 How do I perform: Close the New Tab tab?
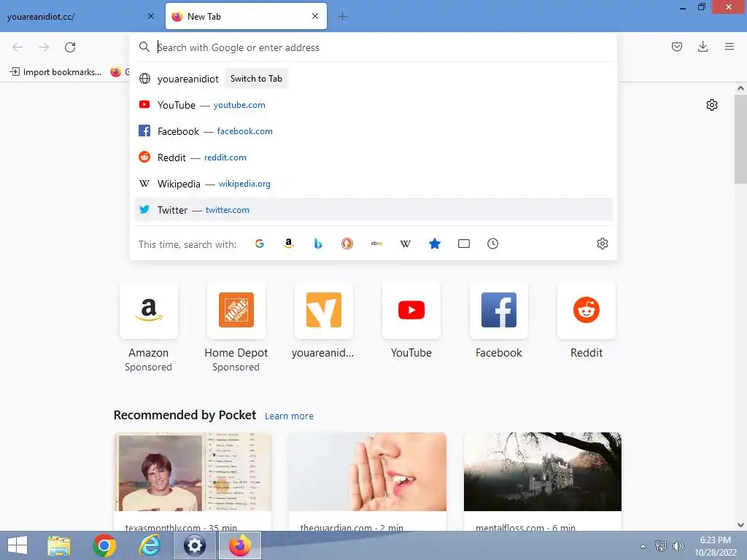(315, 16)
